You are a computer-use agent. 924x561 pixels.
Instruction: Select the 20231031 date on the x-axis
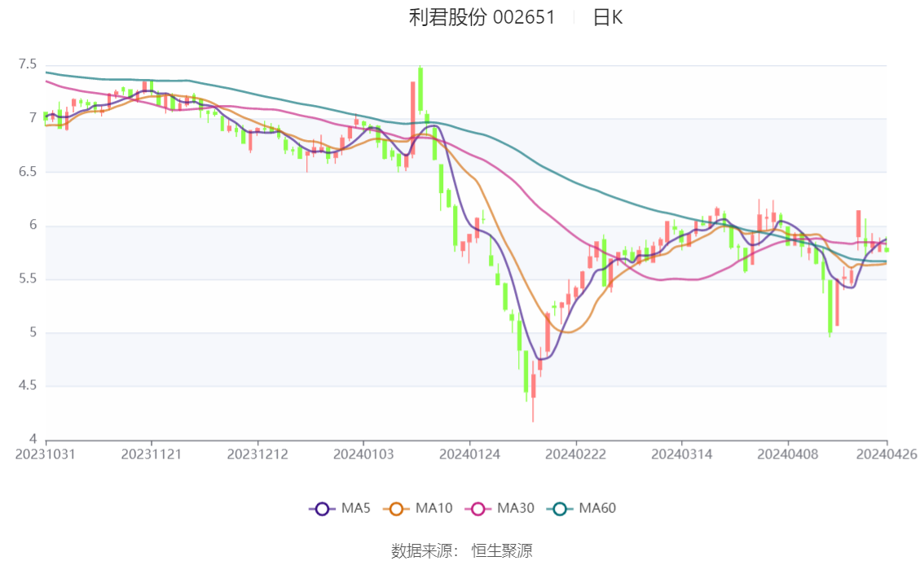point(46,454)
